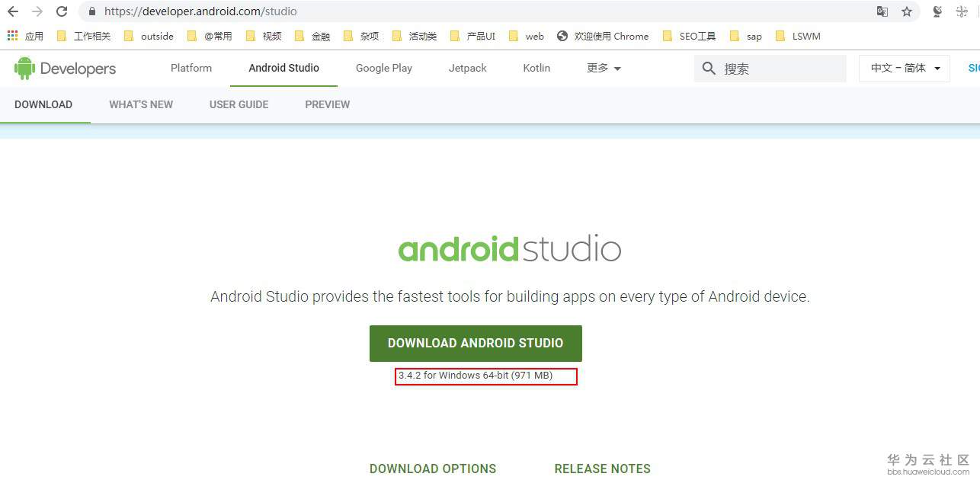980x483 pixels.
Task: Click the padlock icon in address bar
Action: tap(92, 11)
